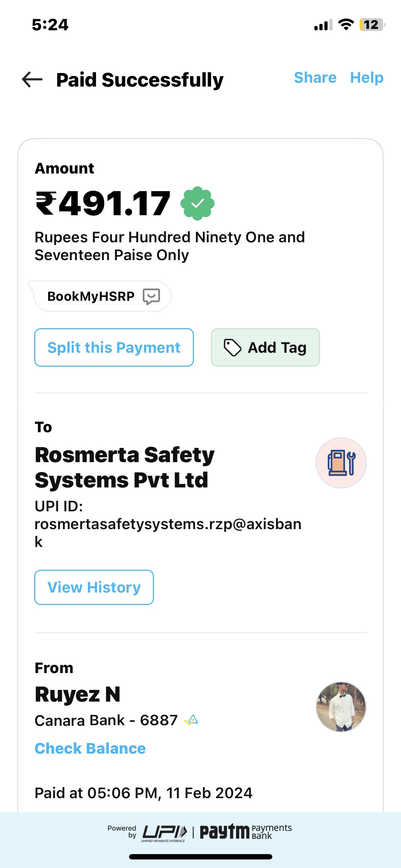
Task: Tap Ruyez N profile photo
Action: (x=341, y=707)
